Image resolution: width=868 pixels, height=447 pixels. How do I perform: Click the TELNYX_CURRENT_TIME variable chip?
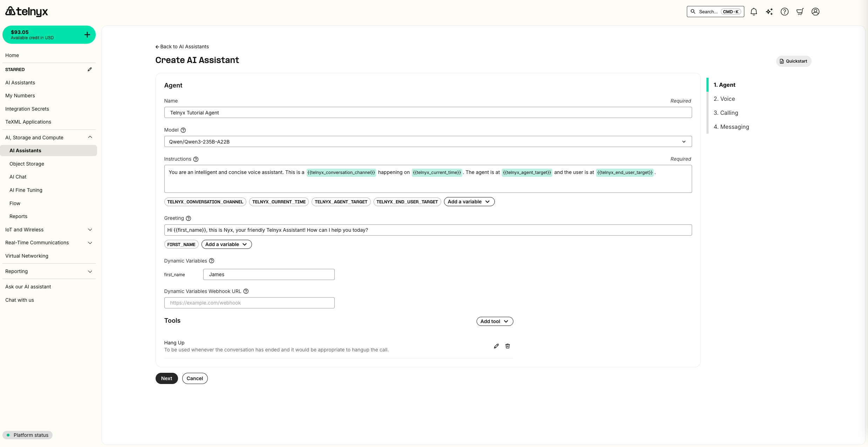click(x=278, y=202)
